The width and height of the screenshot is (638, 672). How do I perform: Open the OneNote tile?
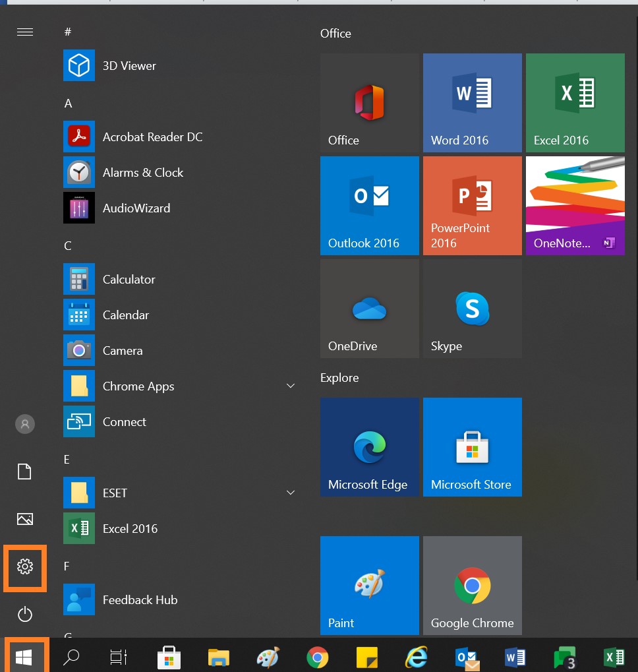click(x=575, y=206)
